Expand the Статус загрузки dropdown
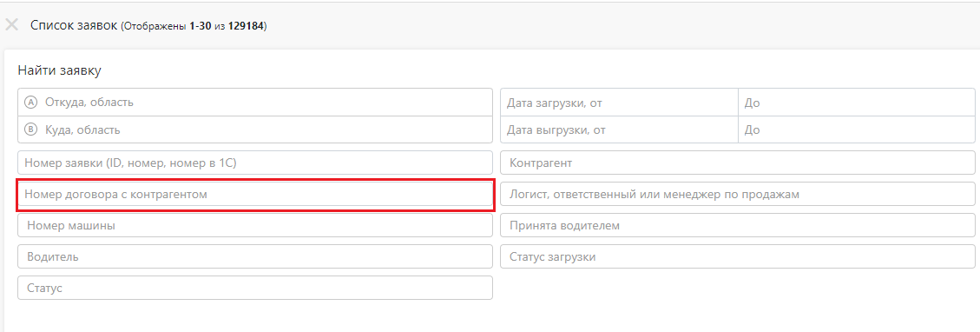The width and height of the screenshot is (980, 332). 738,256
